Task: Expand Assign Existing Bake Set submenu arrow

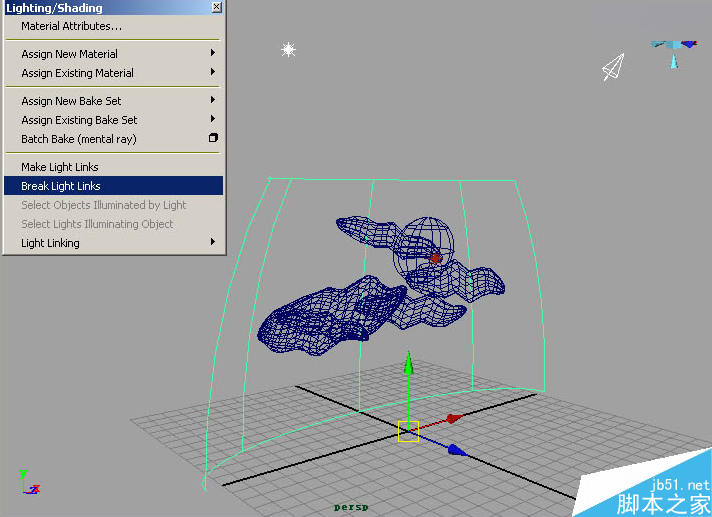Action: click(x=213, y=119)
